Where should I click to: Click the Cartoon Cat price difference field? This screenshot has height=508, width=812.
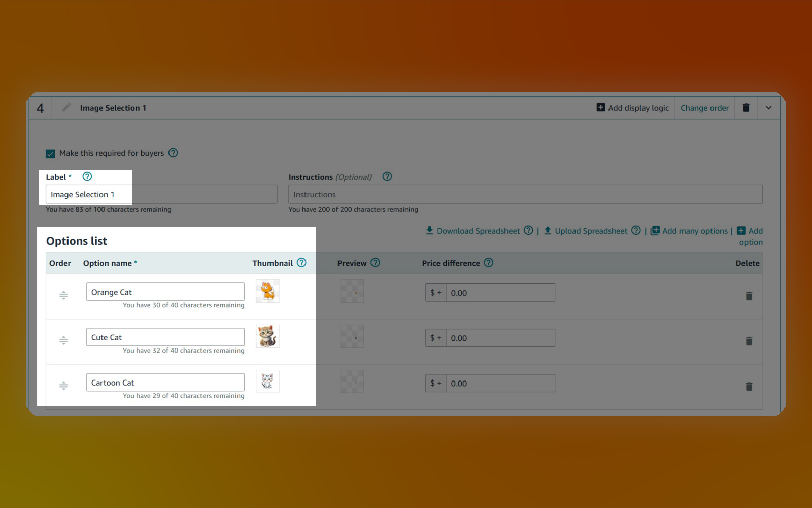500,384
